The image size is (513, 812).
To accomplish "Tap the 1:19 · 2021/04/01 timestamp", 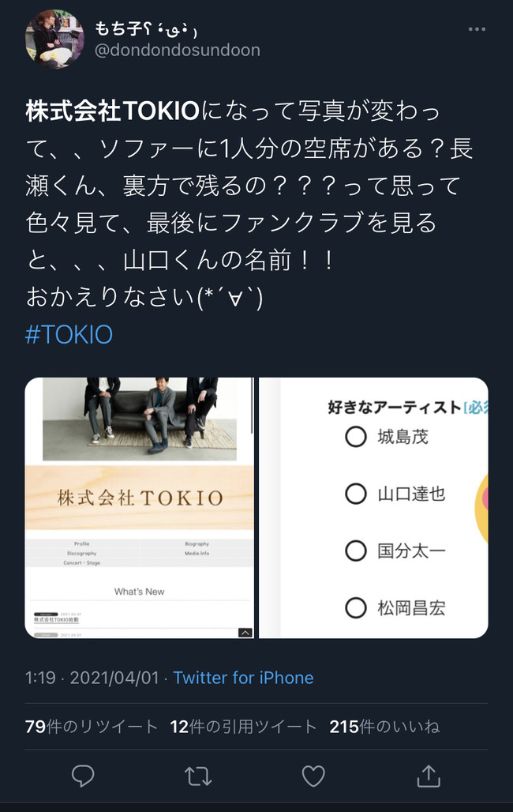I will [x=92, y=678].
